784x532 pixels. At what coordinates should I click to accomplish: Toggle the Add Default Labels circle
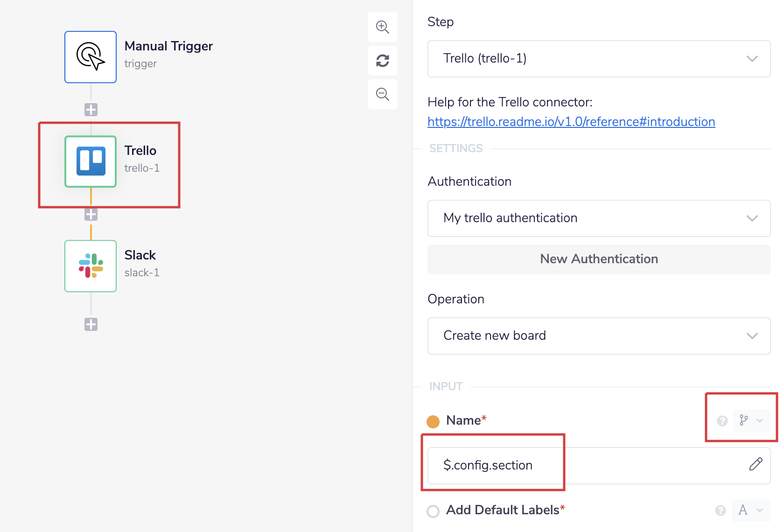click(x=433, y=511)
